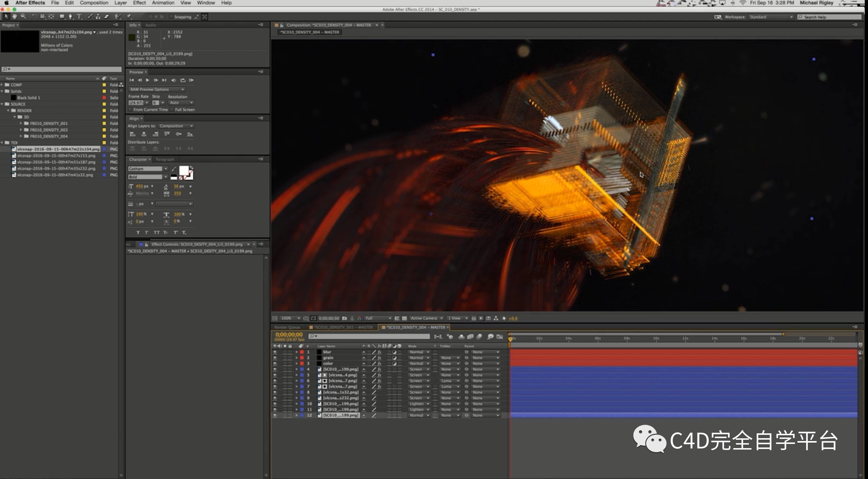868x479 pixels.
Task: Open the RAM Preview Options dropdown
Action: click(x=157, y=90)
